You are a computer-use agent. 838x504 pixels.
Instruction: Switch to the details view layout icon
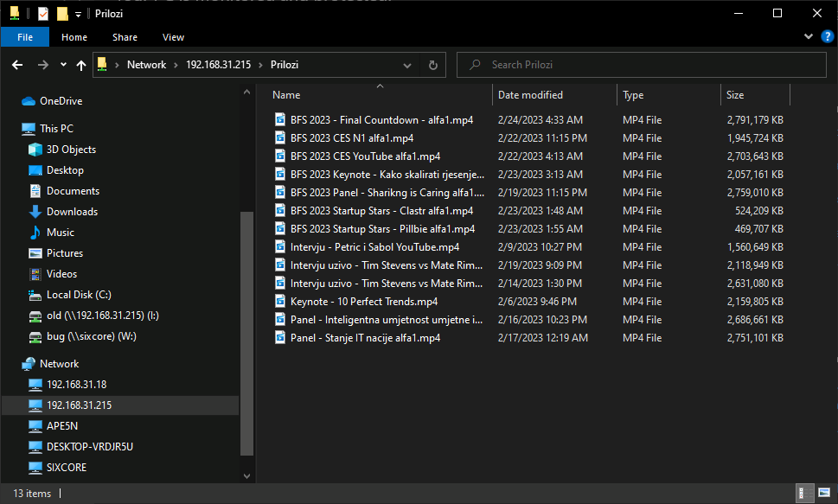[x=802, y=493]
